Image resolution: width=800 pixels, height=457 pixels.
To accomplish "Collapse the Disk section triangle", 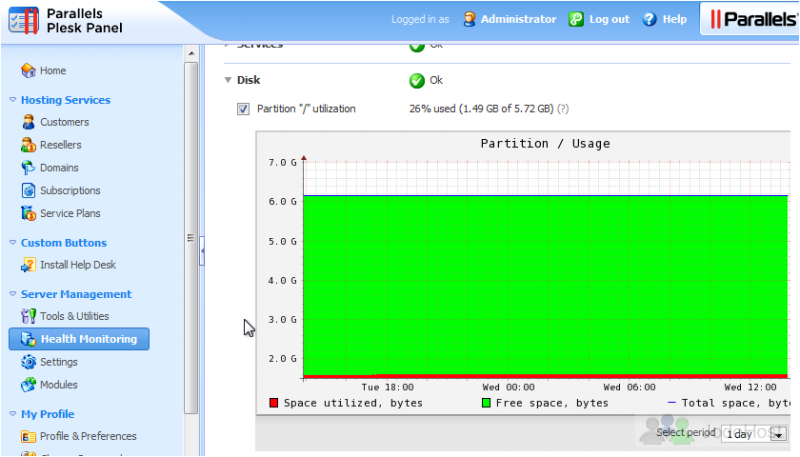I will [x=228, y=80].
